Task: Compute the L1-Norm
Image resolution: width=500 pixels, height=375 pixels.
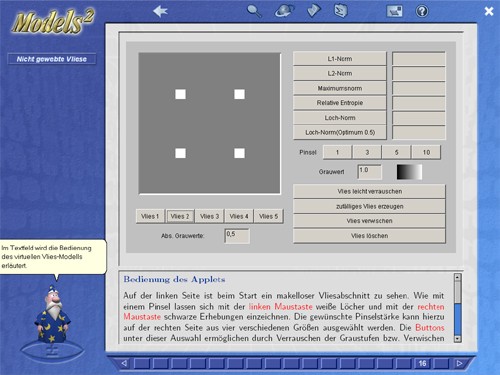Action: click(x=340, y=59)
